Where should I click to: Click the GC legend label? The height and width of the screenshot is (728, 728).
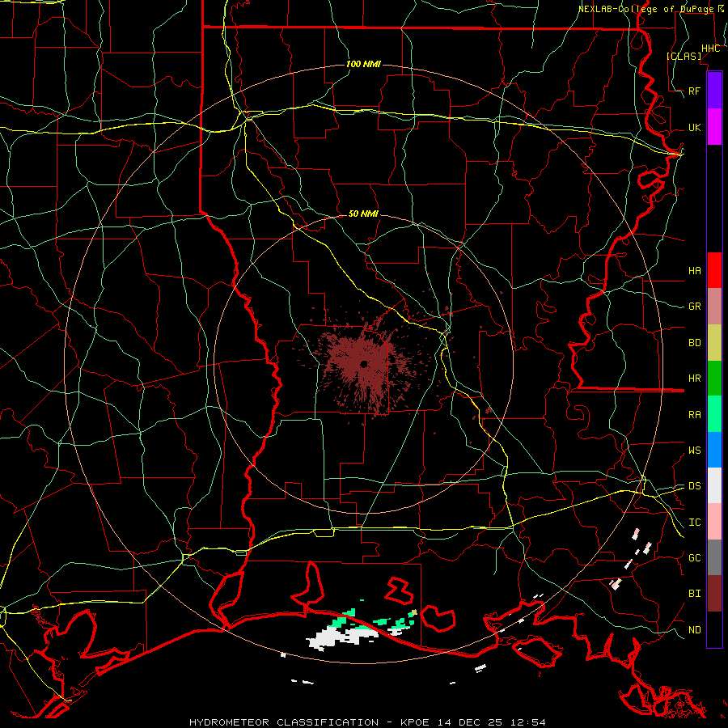click(694, 557)
